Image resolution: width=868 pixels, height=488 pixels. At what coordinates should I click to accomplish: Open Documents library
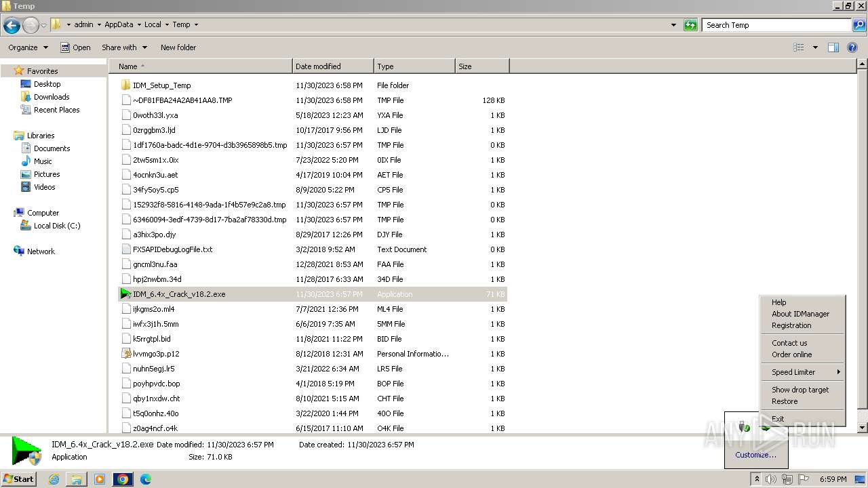pos(52,148)
